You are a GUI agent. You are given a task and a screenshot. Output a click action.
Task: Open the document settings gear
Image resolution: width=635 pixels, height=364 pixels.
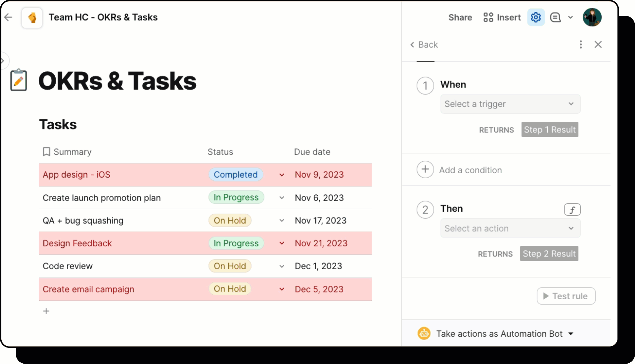point(536,17)
